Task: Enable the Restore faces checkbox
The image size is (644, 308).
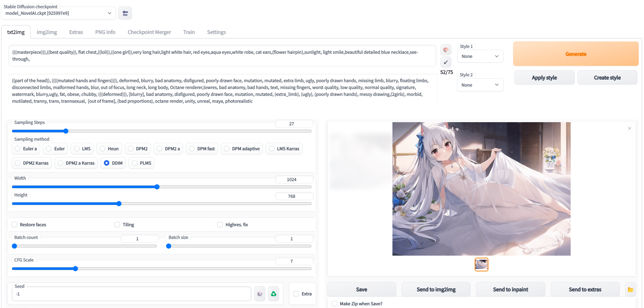Action: 15,225
